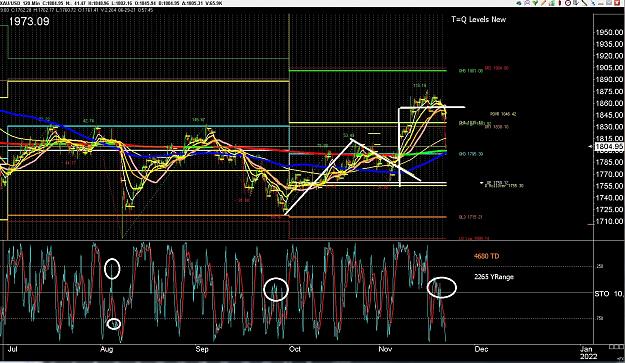This screenshot has height=363, width=625.
Task: Click the Nov label on time axis
Action: pyautogui.click(x=385, y=349)
